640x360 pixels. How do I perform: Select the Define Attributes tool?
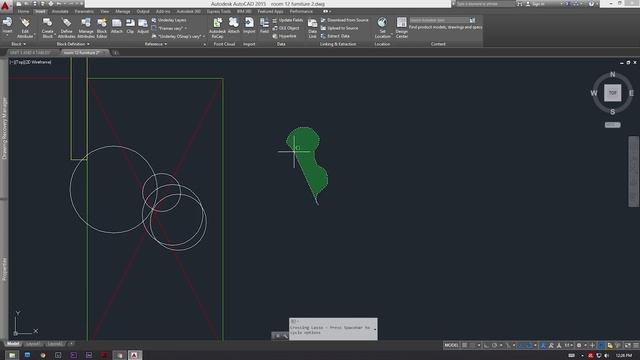tap(66, 27)
